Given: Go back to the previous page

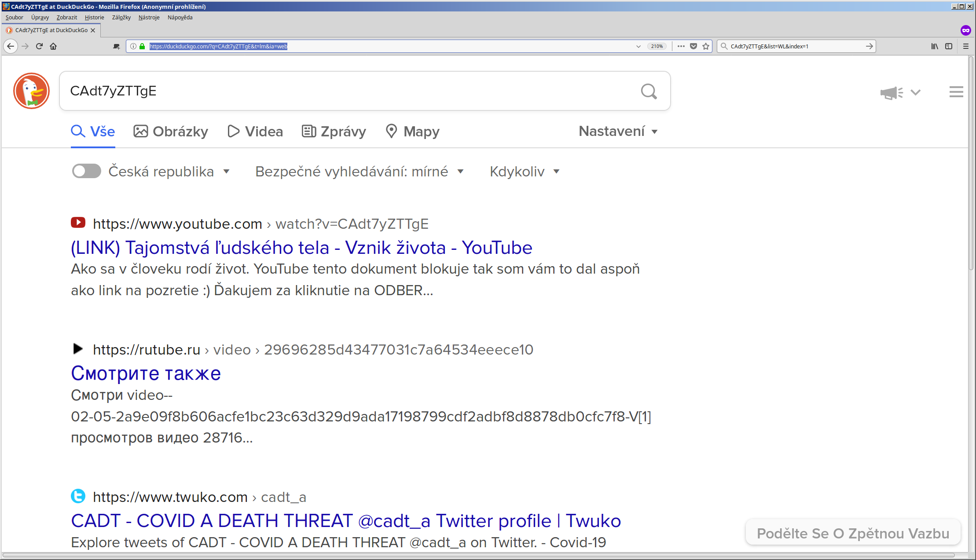Looking at the screenshot, I should click(x=11, y=46).
